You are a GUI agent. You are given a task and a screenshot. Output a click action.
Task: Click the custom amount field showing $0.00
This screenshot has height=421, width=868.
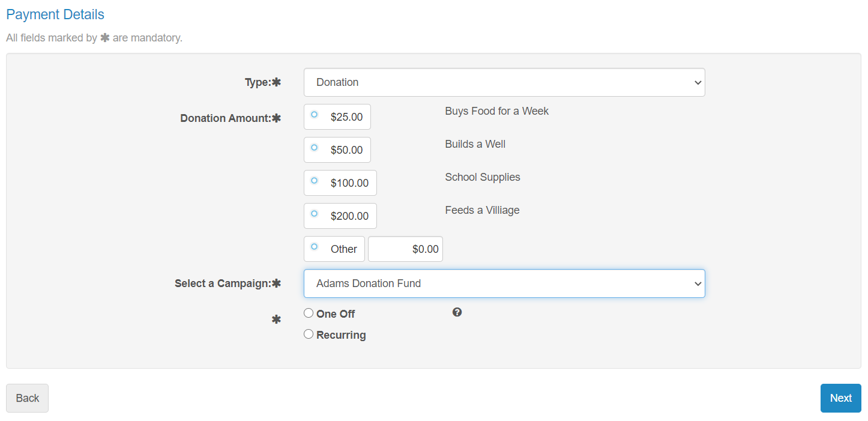pyautogui.click(x=405, y=249)
